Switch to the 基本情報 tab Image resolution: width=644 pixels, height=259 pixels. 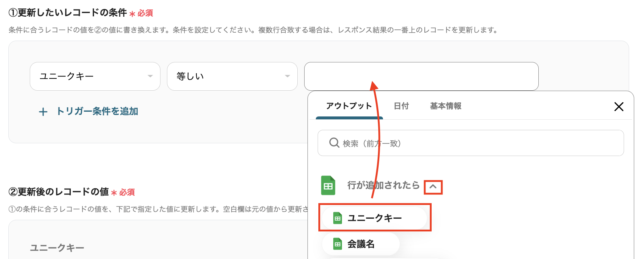[446, 106]
